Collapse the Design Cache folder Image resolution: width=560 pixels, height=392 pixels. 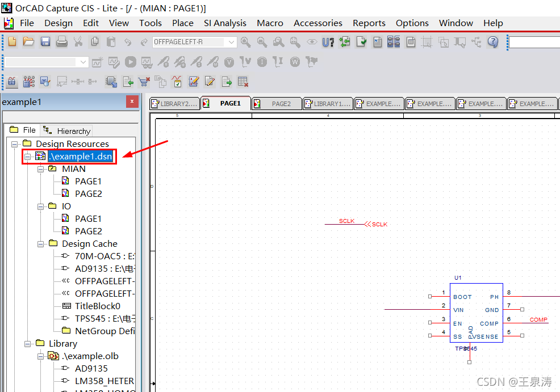(40, 244)
